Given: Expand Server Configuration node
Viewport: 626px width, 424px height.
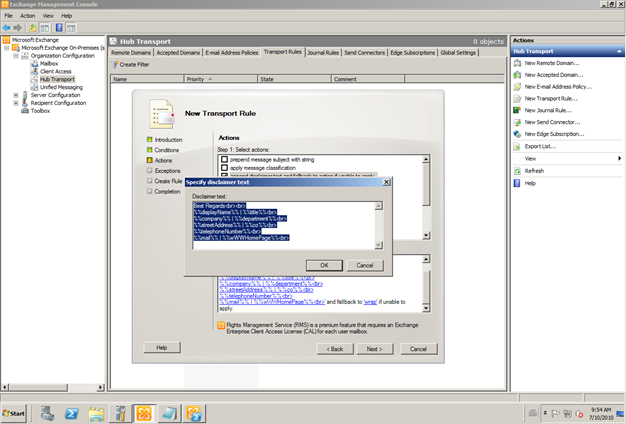Looking at the screenshot, I should pyautogui.click(x=16, y=95).
